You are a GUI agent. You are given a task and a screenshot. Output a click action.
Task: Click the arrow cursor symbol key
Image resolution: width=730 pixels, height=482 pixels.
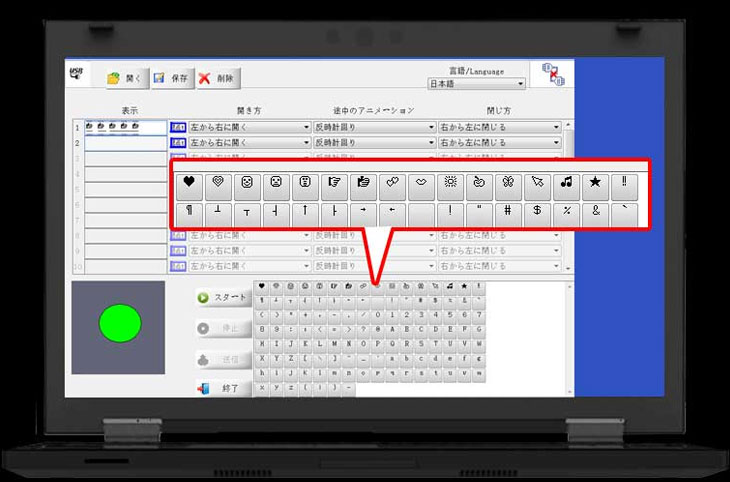[x=538, y=182]
